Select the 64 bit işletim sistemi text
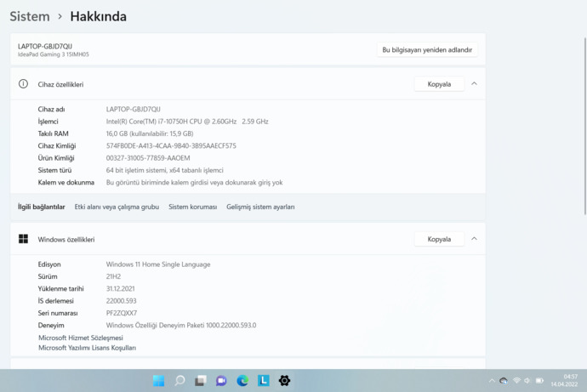 coord(165,170)
